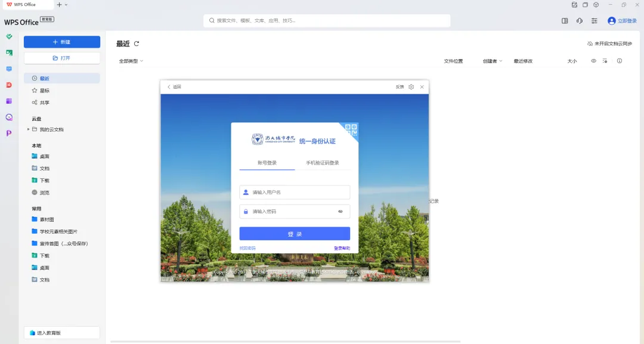The height and width of the screenshot is (344, 644).
Task: Focus the top search box
Action: (x=327, y=20)
